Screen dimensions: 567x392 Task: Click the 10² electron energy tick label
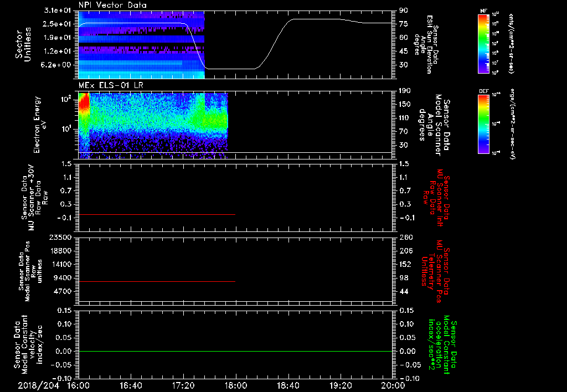tap(67, 99)
